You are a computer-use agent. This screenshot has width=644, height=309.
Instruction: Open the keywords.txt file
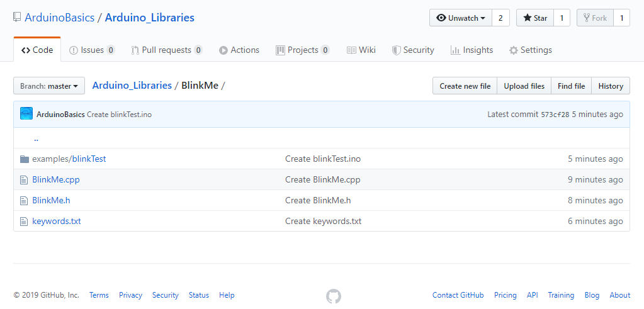pyautogui.click(x=57, y=221)
